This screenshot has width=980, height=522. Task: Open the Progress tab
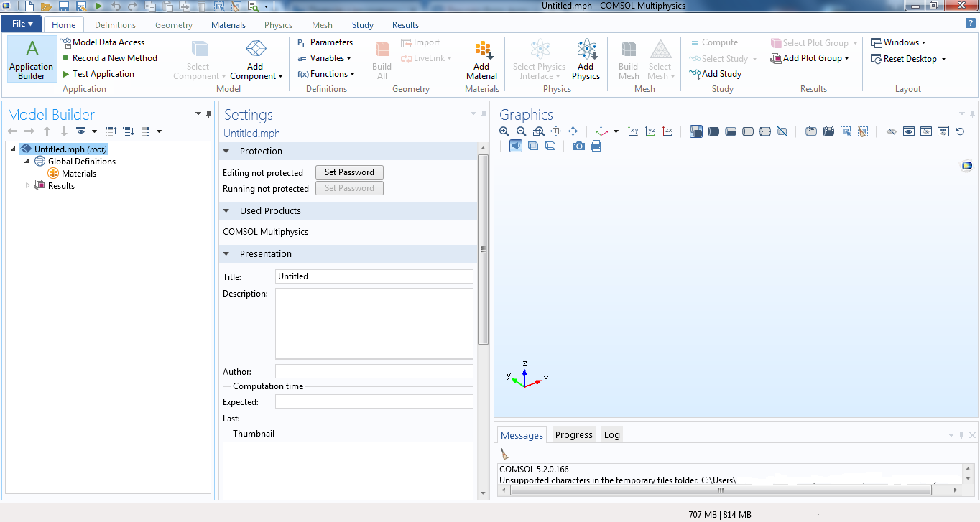(x=573, y=434)
